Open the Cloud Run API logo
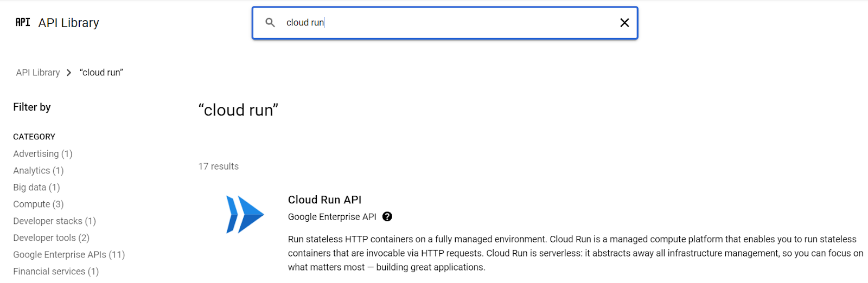 pos(245,215)
